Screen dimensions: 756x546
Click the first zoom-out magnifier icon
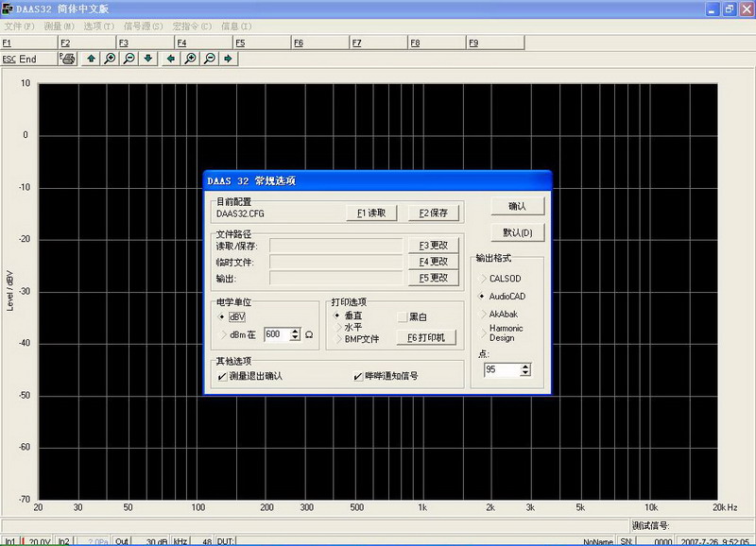pos(129,59)
